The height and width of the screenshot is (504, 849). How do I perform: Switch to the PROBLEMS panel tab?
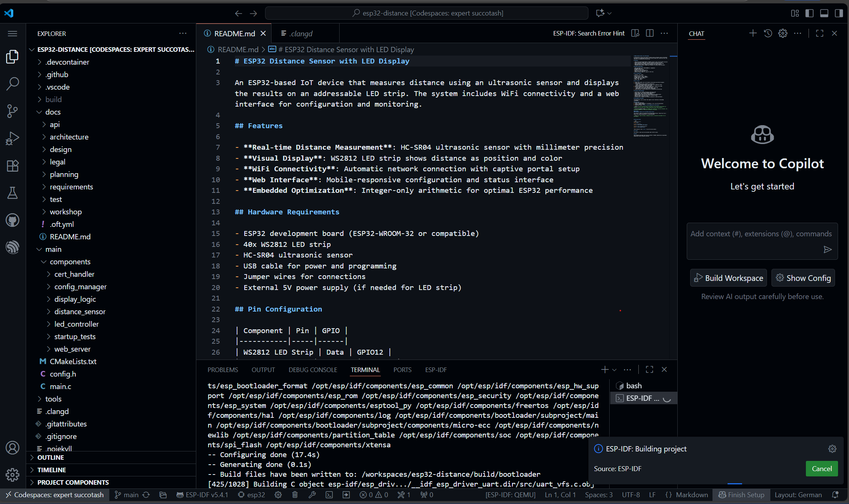pyautogui.click(x=223, y=370)
